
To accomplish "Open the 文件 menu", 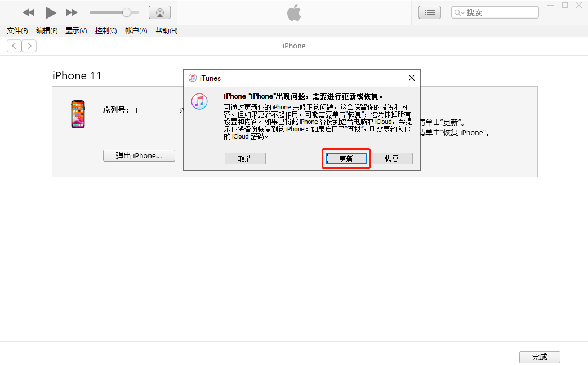I will click(x=16, y=30).
